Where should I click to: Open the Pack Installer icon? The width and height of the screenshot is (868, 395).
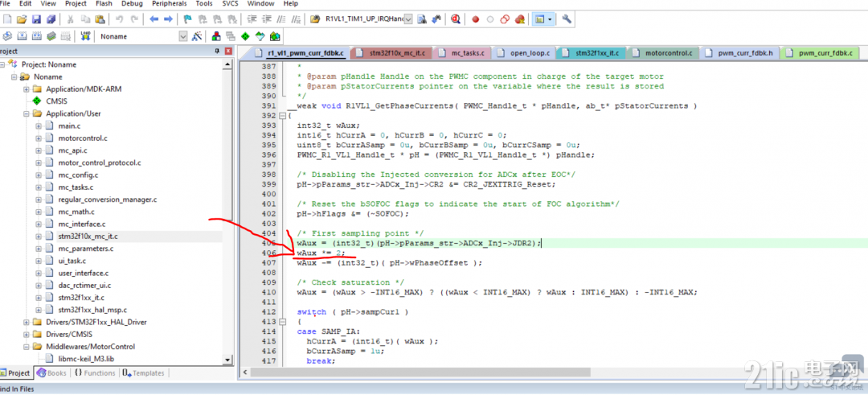[274, 36]
